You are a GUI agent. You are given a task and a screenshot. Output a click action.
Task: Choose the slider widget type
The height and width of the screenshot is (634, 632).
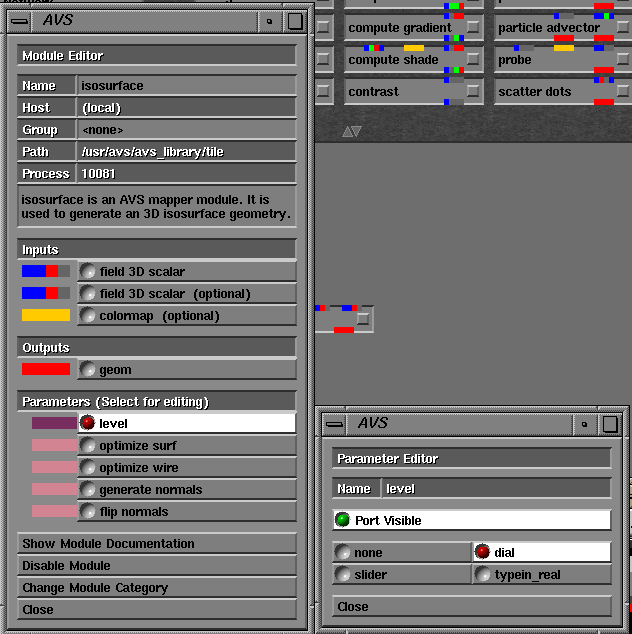[x=402, y=574]
